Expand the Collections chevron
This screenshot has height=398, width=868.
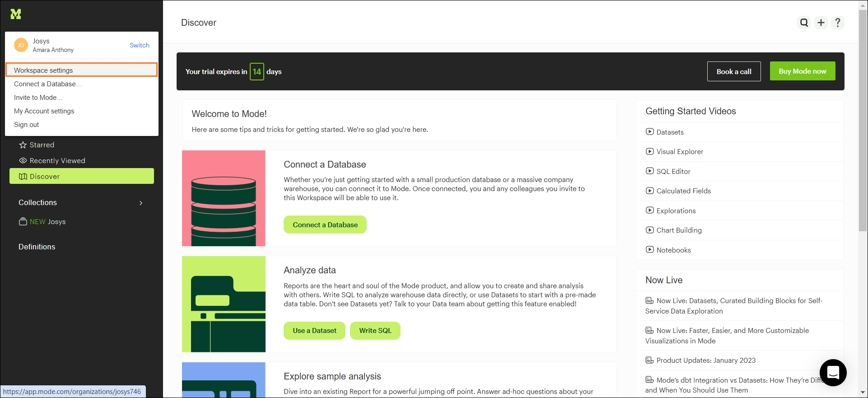click(x=141, y=203)
